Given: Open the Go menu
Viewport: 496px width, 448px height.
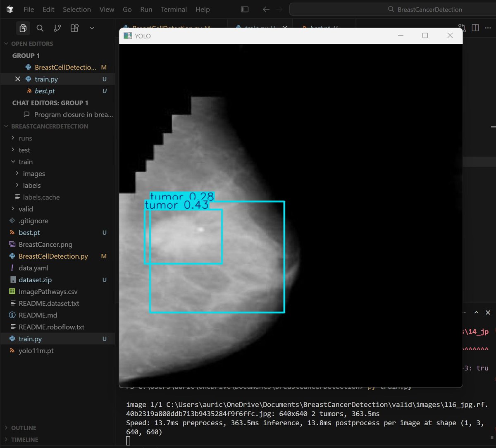Looking at the screenshot, I should pos(127,10).
